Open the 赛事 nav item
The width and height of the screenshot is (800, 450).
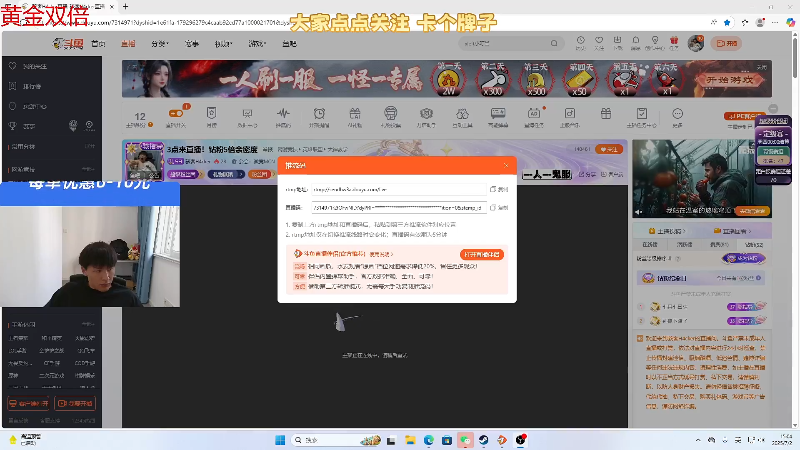click(x=192, y=44)
